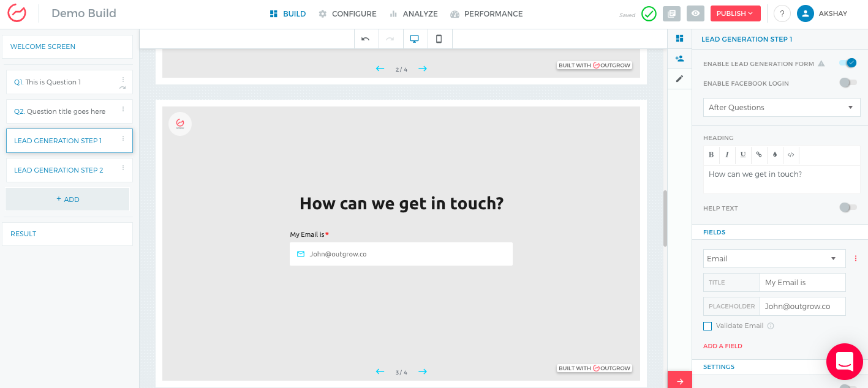The height and width of the screenshot is (388, 868).
Task: Click the Outgrow logo in header
Action: tap(17, 13)
